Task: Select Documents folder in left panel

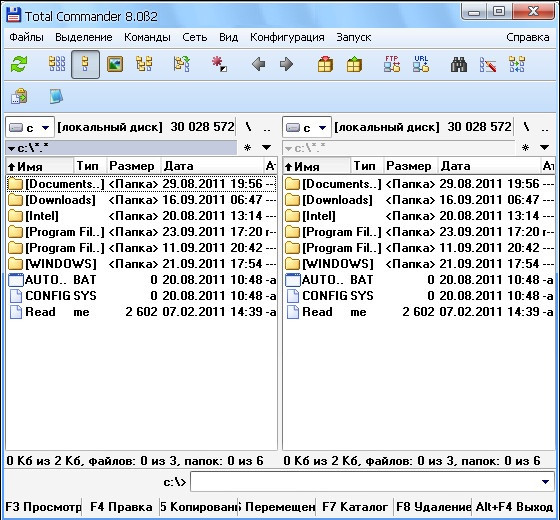Action: click(x=141, y=184)
